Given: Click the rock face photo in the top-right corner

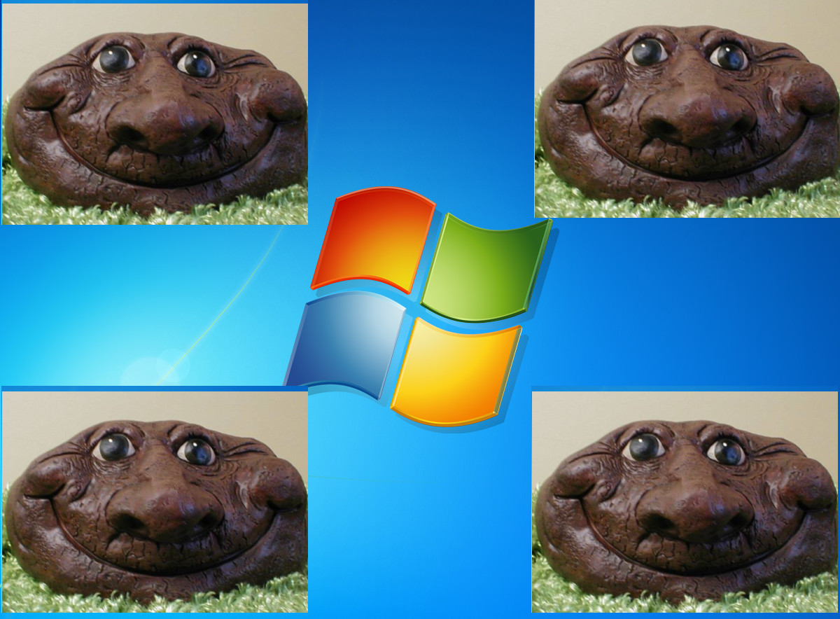Looking at the screenshot, I should [x=687, y=109].
